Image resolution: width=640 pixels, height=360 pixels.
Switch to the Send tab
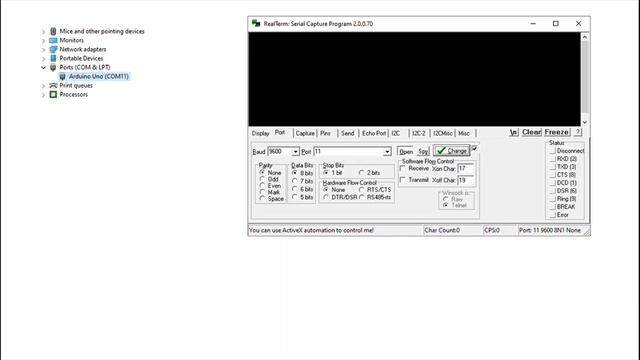tap(347, 133)
